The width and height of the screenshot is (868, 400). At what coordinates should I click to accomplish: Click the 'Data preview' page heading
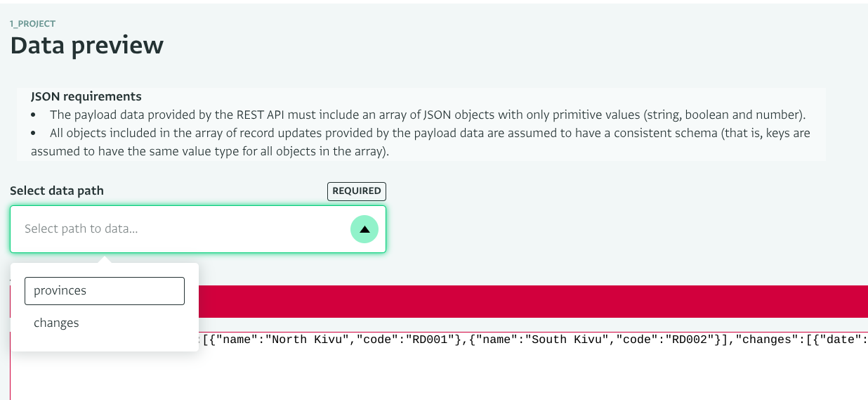[87, 46]
